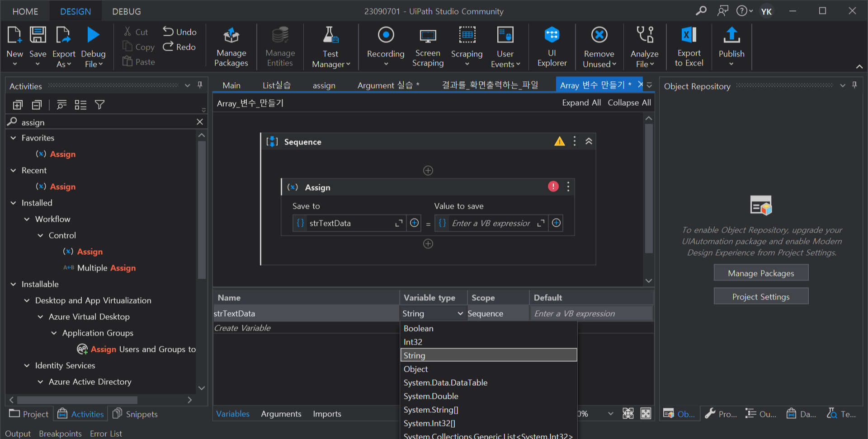Image resolution: width=868 pixels, height=439 pixels.
Task: Collapse the Installable group
Action: [13, 284]
